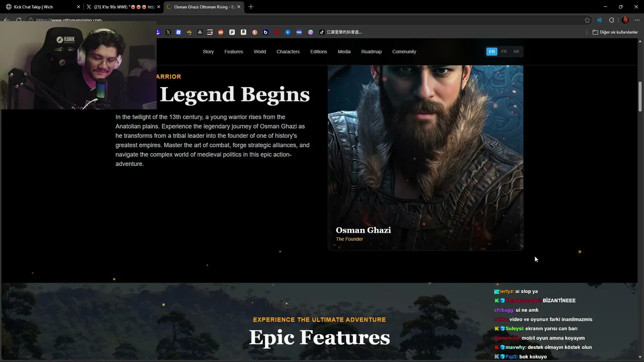Click the blue sound-wave extension icon
Screen dimensions: 644x362
pos(599,20)
